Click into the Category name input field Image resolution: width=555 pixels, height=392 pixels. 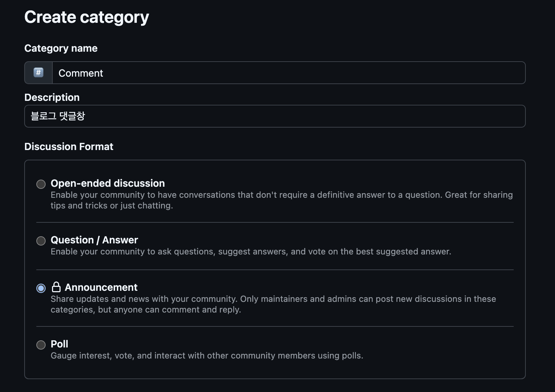tap(249, 73)
